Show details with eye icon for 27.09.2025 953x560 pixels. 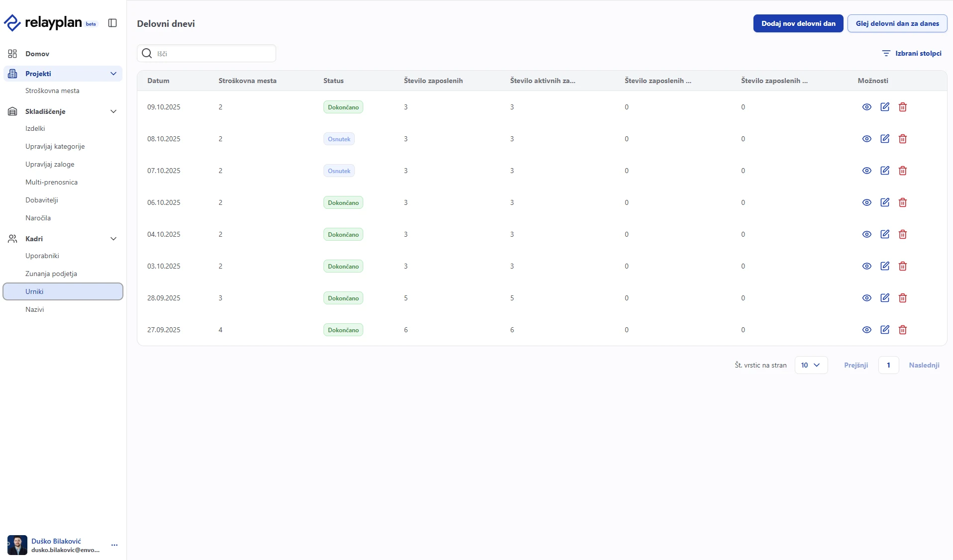click(x=867, y=330)
